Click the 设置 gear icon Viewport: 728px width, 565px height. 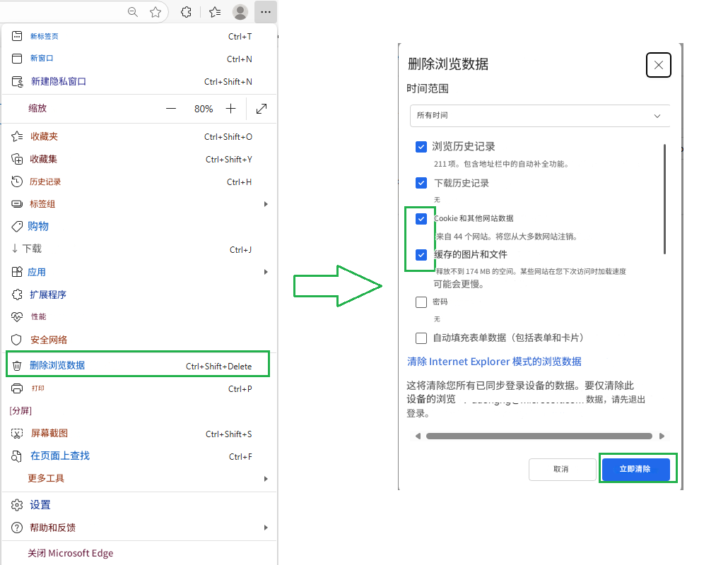tap(17, 505)
